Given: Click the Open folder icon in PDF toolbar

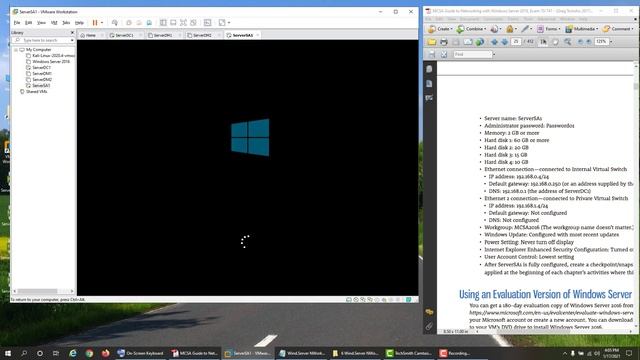Looking at the screenshot, I should pos(431,42).
